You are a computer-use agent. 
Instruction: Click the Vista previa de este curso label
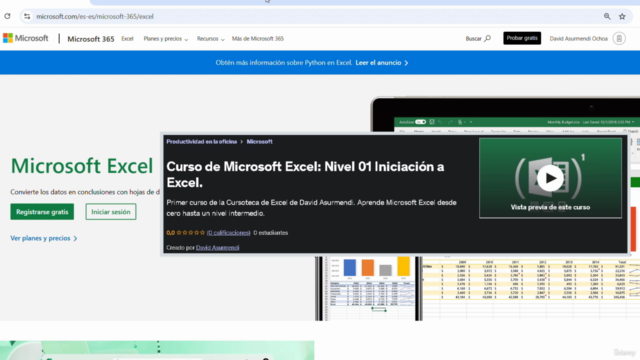pos(550,207)
